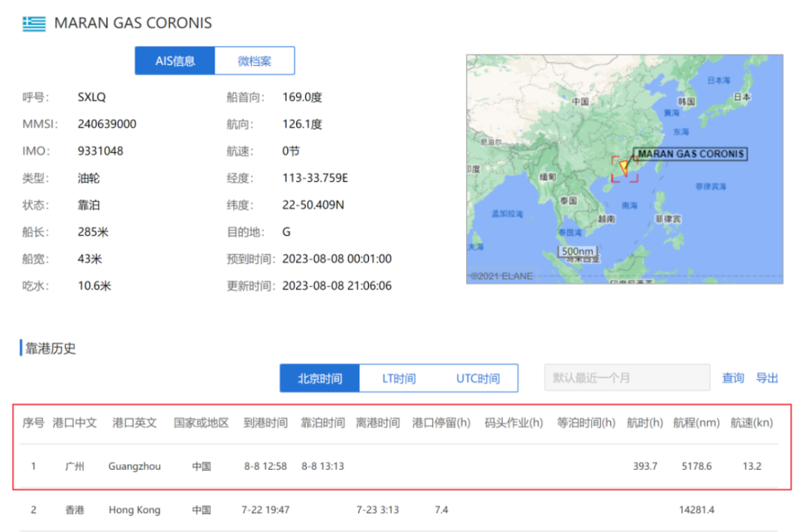Click the MARAN GAS CORONIS map label
The image size is (808, 532).
tap(691, 154)
